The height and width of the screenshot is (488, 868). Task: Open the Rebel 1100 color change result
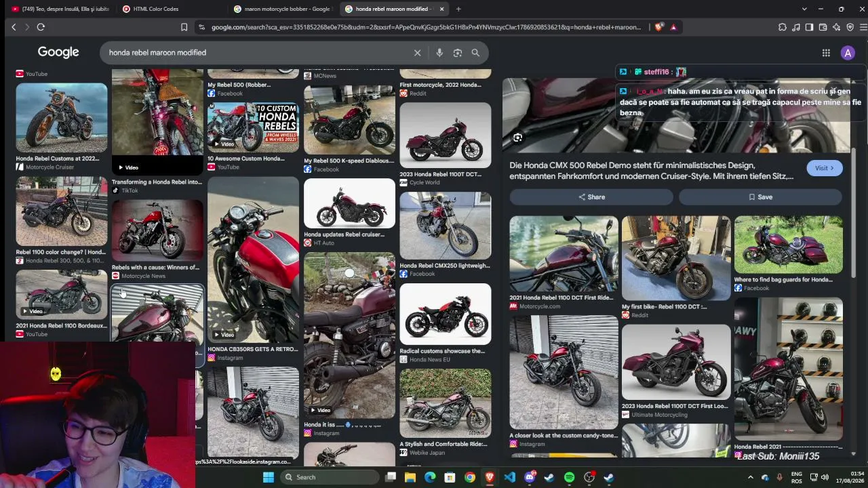(62, 211)
